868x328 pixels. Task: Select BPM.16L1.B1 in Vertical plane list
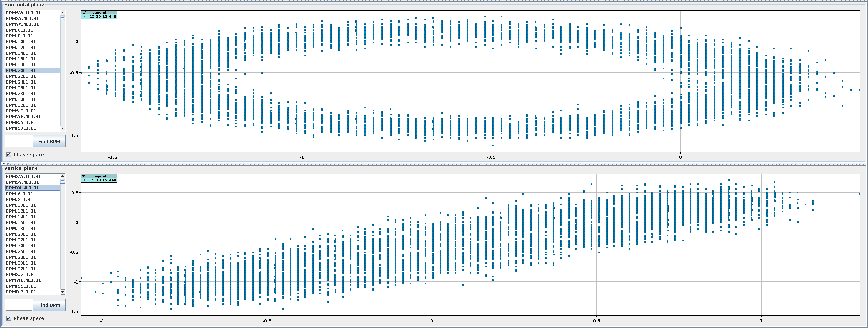pos(33,222)
